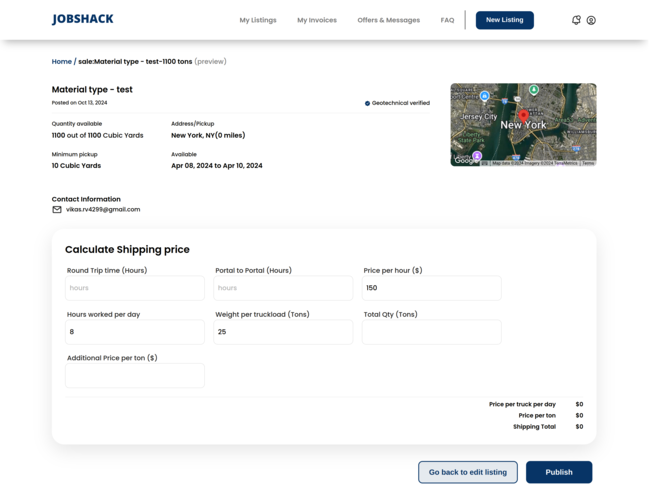Click the Total Qty (Tons) field
655x500 pixels.
(x=432, y=332)
